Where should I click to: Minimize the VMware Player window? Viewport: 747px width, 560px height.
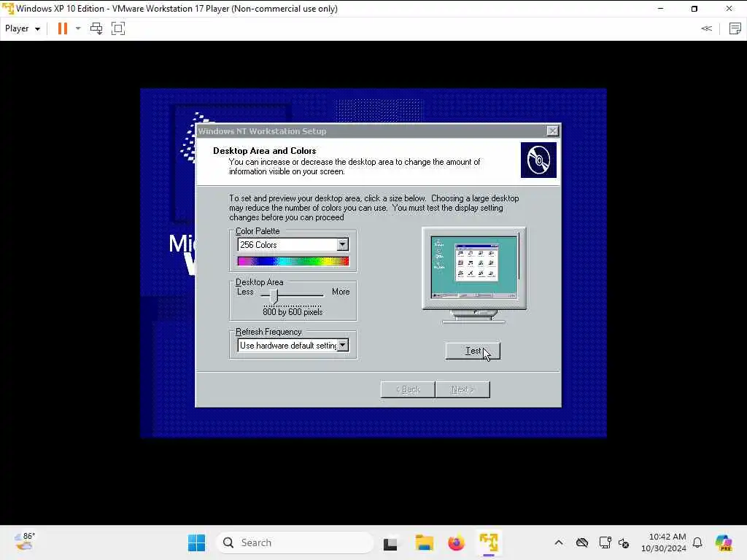[660, 9]
